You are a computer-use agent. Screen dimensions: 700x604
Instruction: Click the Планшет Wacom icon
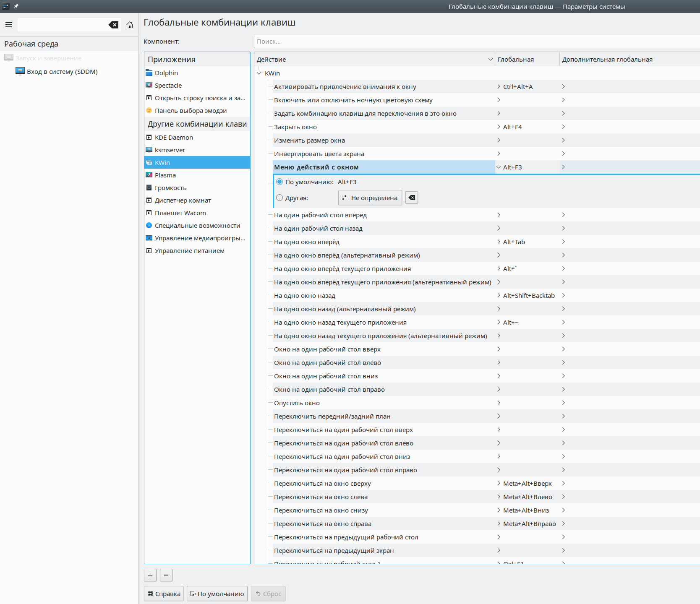tap(149, 213)
